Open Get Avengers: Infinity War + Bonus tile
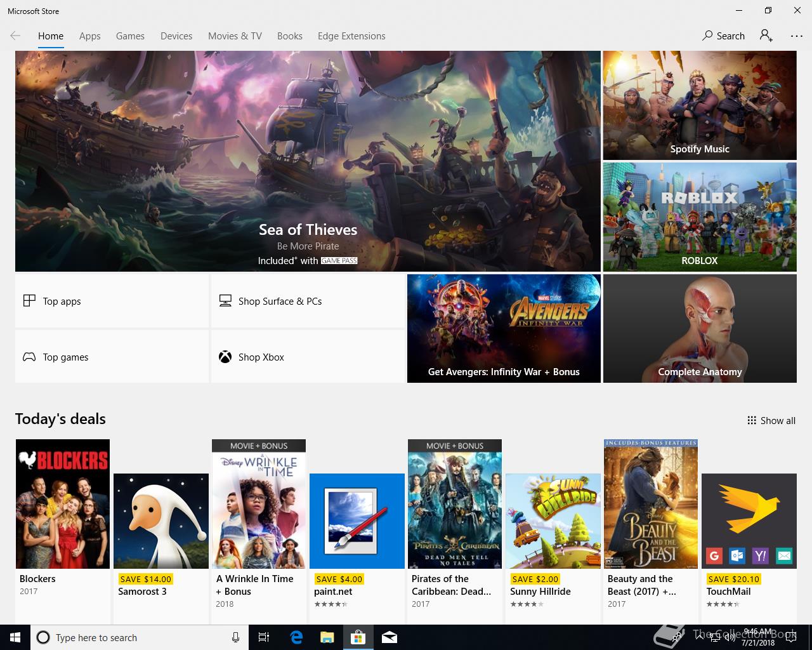The height and width of the screenshot is (650, 812). click(504, 328)
